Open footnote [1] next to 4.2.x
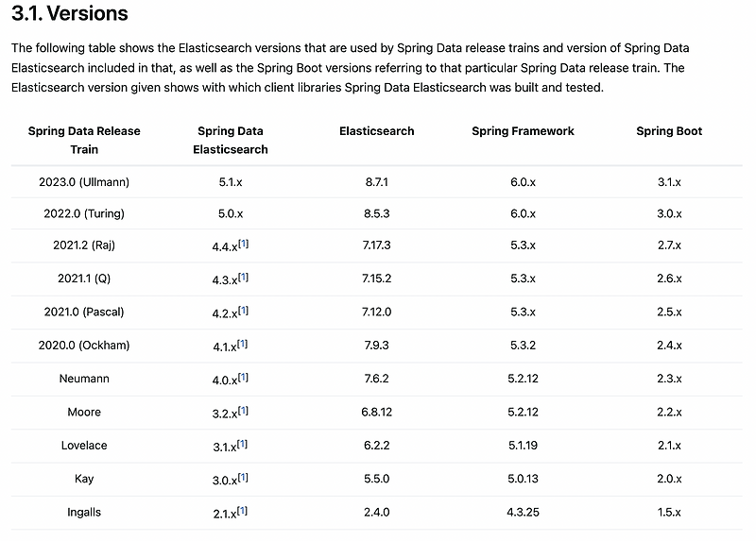Screen dimensions: 756x541 (243, 310)
